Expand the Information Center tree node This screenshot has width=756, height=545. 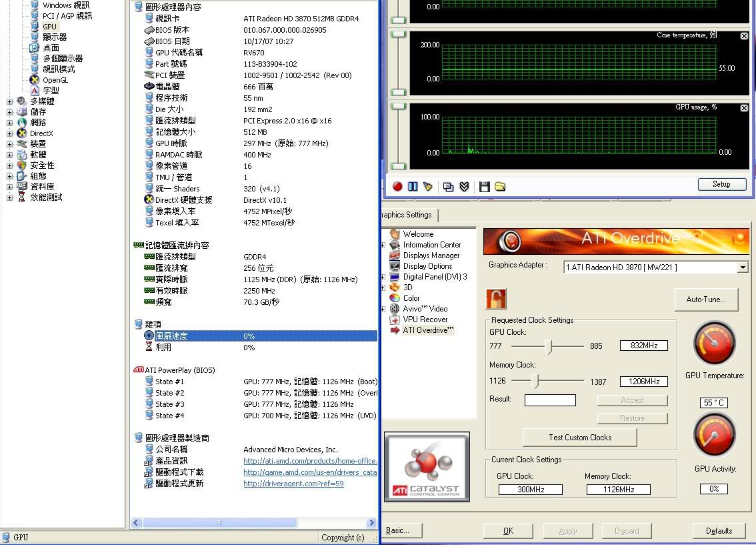click(383, 245)
